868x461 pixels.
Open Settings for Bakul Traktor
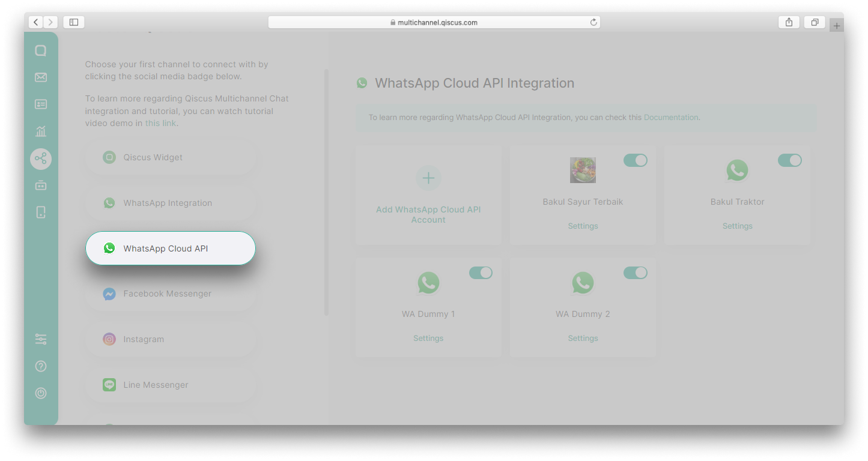pyautogui.click(x=737, y=226)
